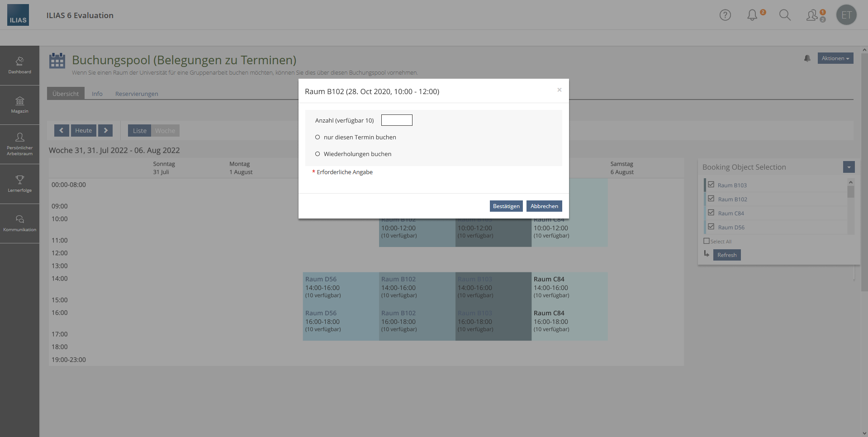Select 'nur diesen Termin buchen' option
The width and height of the screenshot is (868, 437).
pyautogui.click(x=318, y=137)
